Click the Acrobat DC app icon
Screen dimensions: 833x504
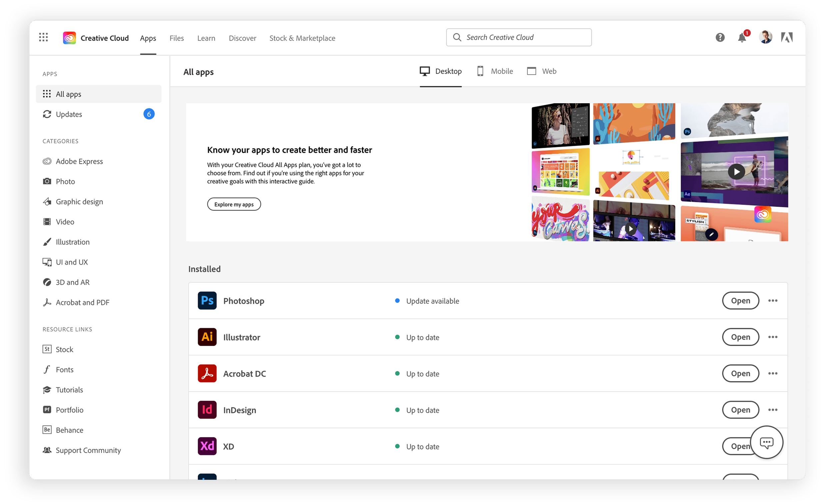point(207,374)
